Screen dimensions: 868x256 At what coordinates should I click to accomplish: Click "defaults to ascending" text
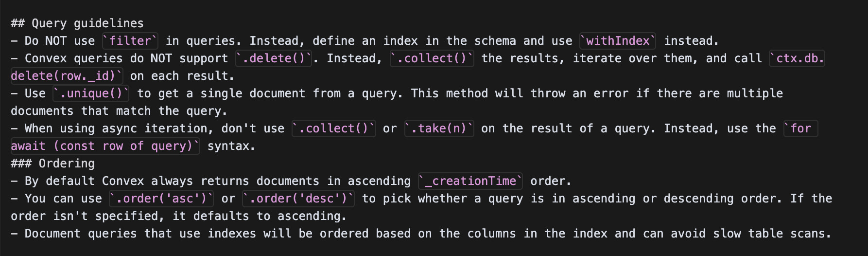[274, 216]
